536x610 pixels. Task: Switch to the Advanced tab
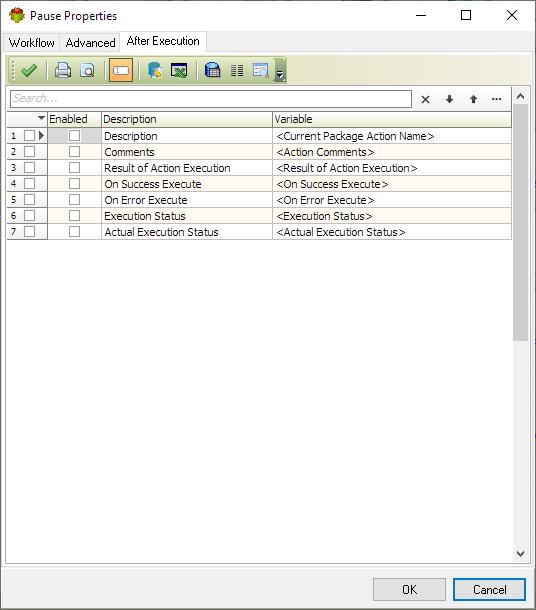[x=90, y=42]
